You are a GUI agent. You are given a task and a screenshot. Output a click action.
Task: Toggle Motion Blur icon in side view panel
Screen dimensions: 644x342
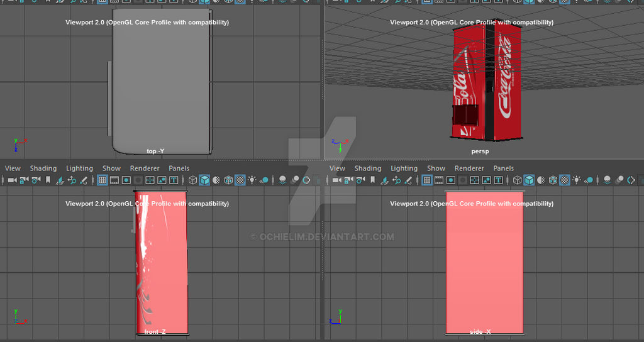(619, 180)
